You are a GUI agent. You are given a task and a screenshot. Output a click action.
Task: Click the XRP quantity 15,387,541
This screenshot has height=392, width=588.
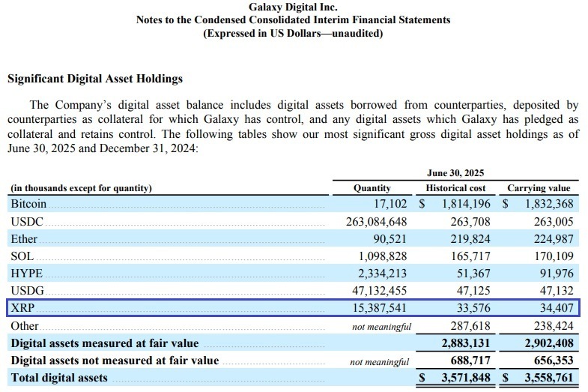coord(376,308)
